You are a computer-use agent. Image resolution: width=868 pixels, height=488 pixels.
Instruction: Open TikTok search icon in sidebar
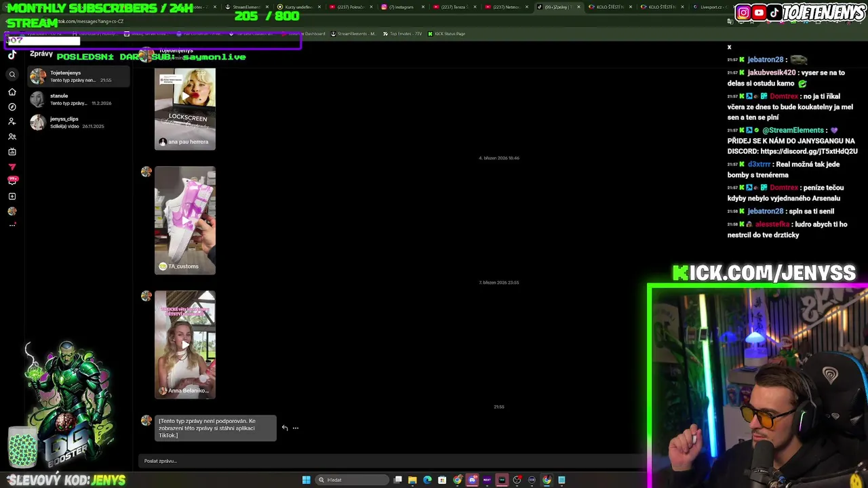(12, 75)
